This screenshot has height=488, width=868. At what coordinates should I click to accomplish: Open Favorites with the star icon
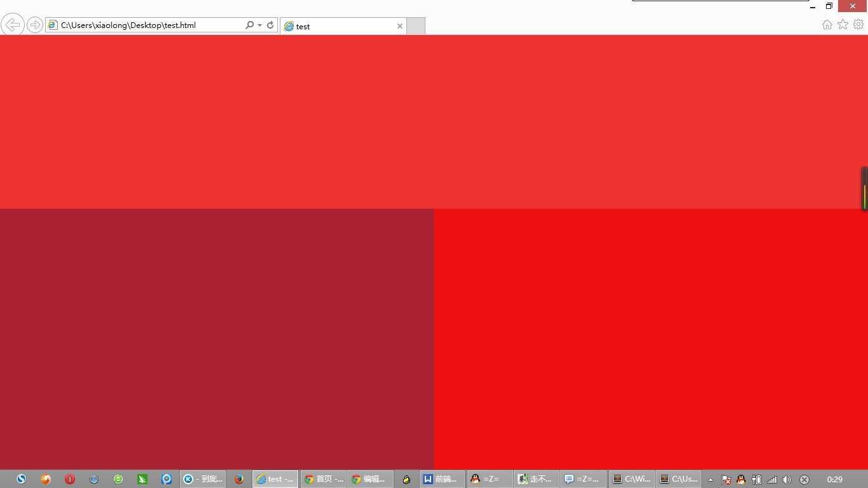click(843, 25)
